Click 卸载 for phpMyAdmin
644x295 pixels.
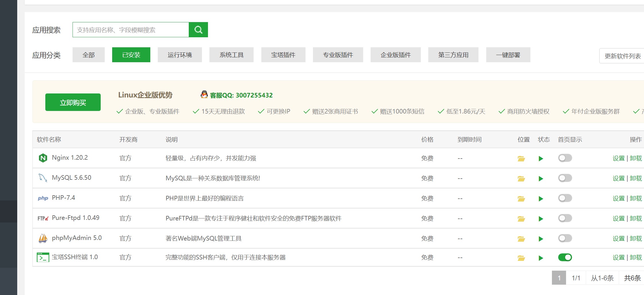tap(636, 239)
